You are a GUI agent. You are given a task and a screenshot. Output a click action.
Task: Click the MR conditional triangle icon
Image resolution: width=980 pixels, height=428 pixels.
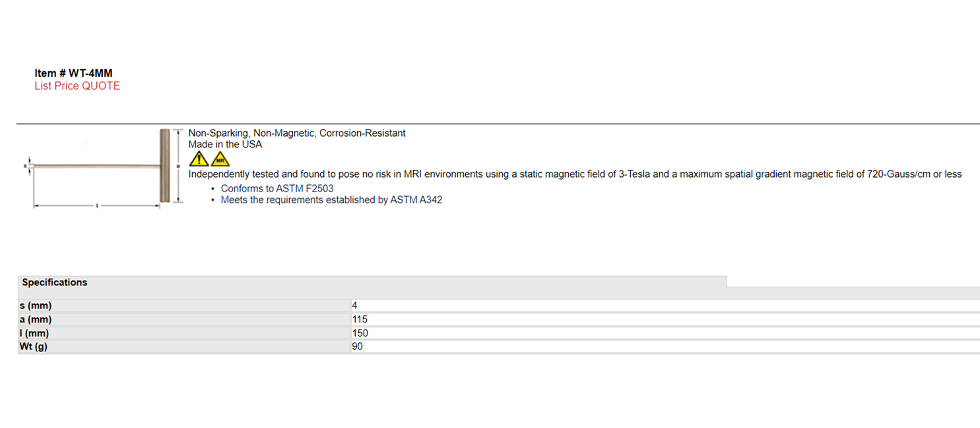click(x=220, y=159)
